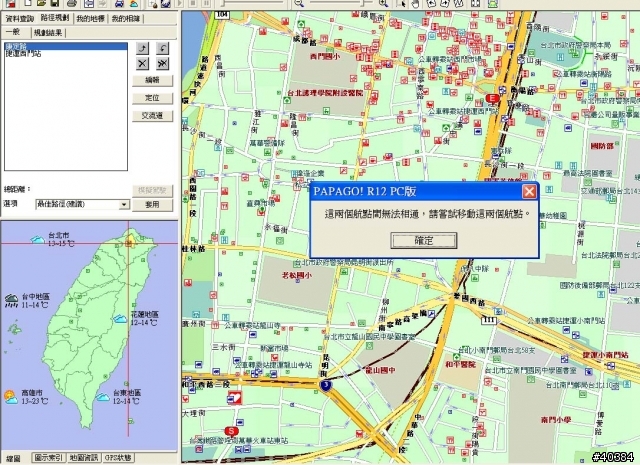Viewport: 640px width, 465px height.
Task: Select the 規劃結果 sub-tab
Action: coord(48,33)
